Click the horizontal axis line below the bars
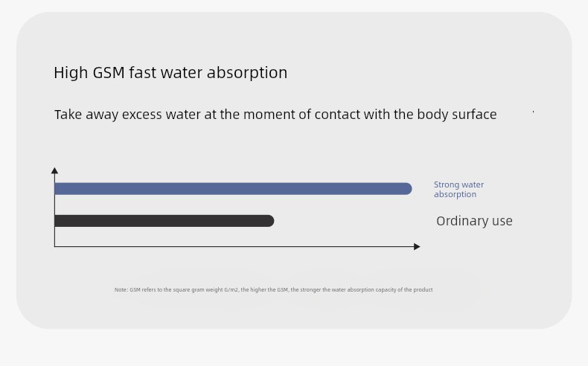The width and height of the screenshot is (588, 366). pyautogui.click(x=234, y=246)
